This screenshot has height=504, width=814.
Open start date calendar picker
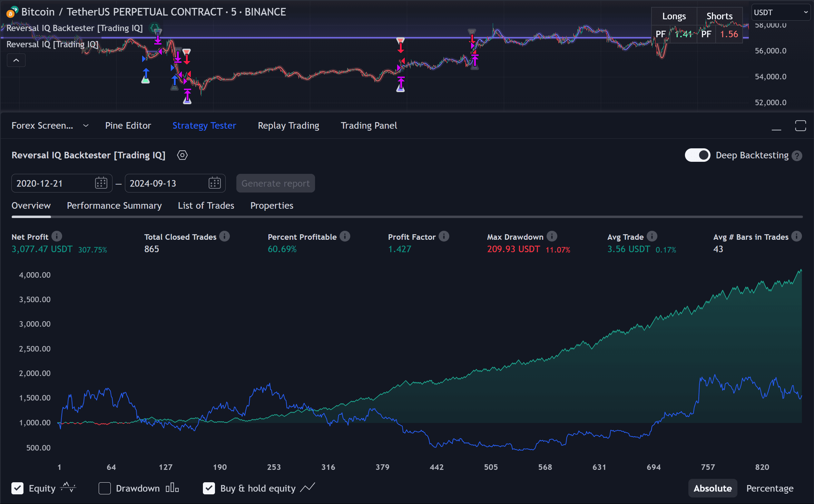(101, 183)
